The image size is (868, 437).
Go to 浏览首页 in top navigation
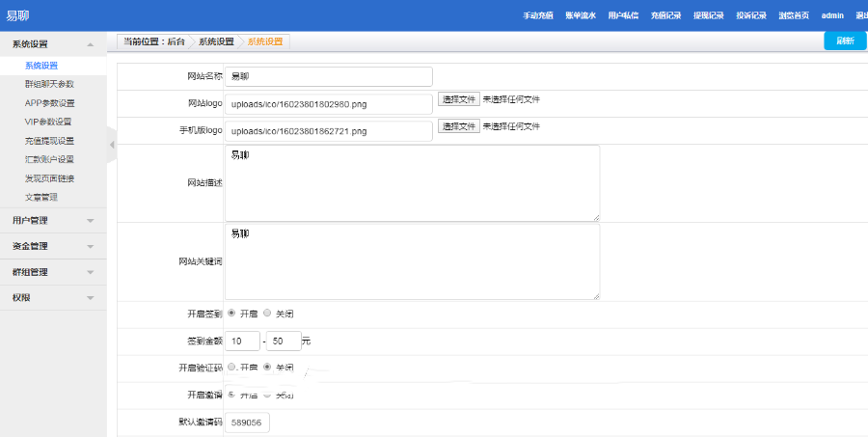click(x=794, y=15)
